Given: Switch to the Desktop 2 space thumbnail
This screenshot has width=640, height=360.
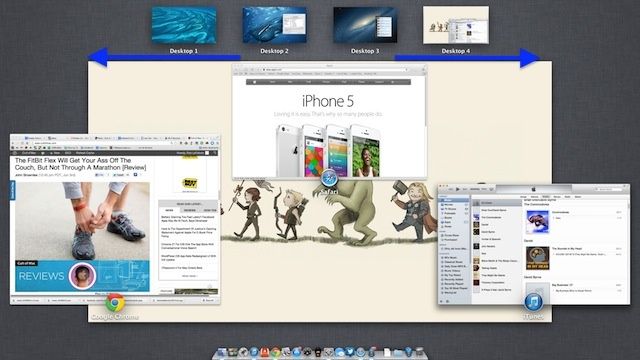Looking at the screenshot, I should pos(274,25).
